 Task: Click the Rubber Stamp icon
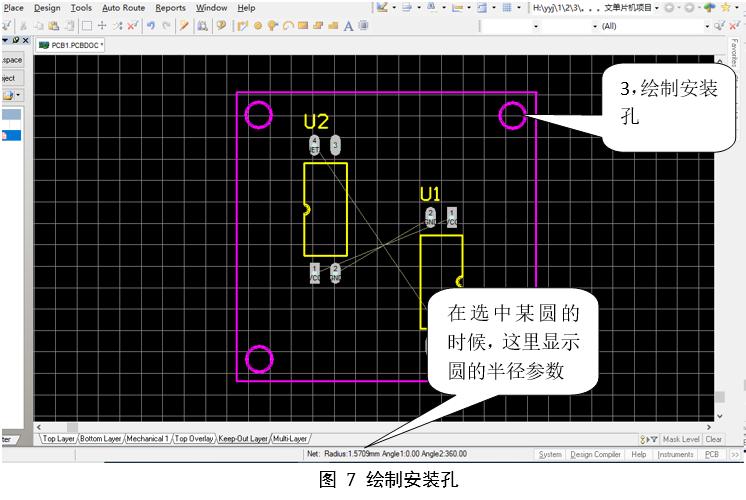coord(69,26)
